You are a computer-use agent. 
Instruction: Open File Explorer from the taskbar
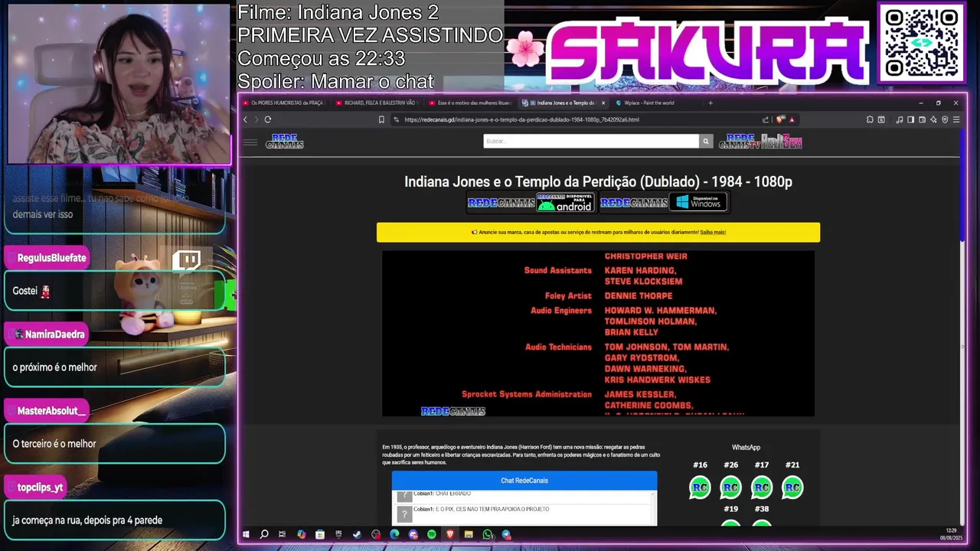point(469,534)
